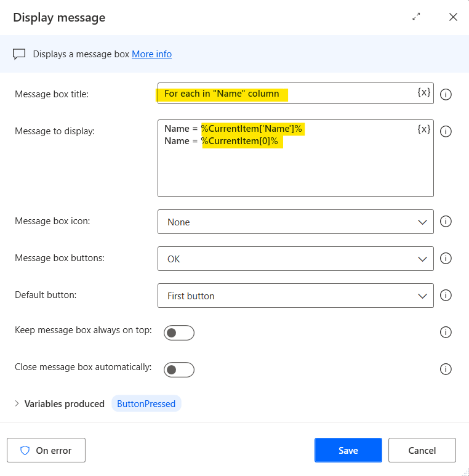Image resolution: width=469 pixels, height=476 pixels.
Task: Open the Default button dropdown
Action: (295, 296)
